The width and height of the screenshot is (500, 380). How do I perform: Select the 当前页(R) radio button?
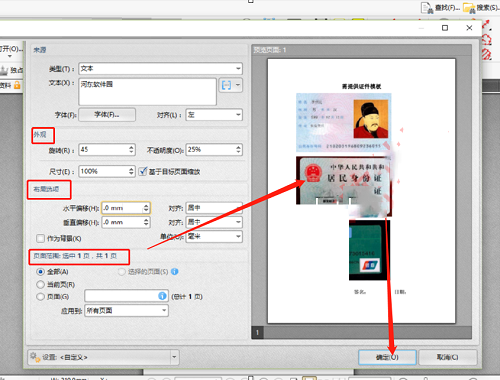pos(40,284)
